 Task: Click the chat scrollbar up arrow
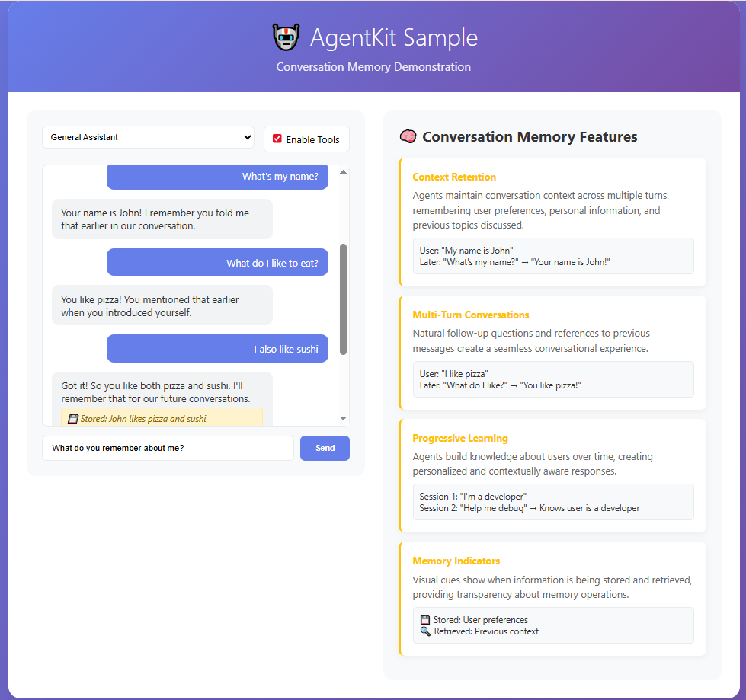tap(343, 172)
